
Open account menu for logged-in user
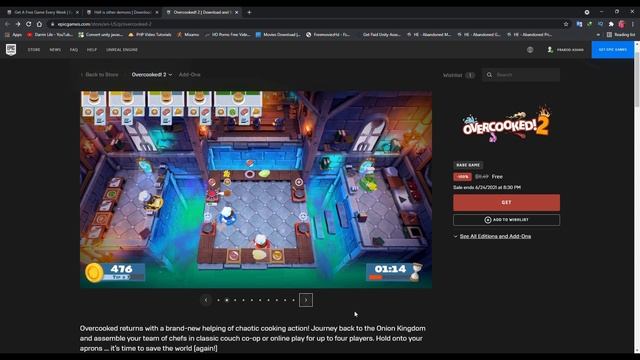click(566, 50)
